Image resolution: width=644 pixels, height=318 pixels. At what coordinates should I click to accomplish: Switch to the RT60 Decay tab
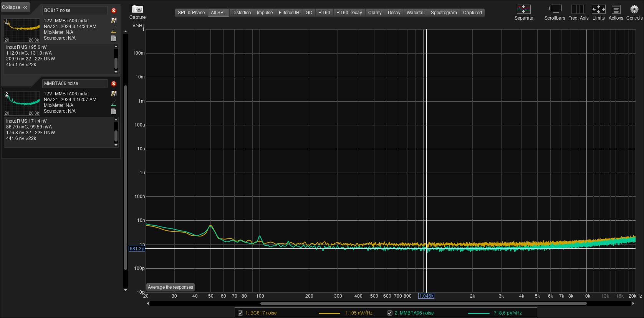349,13
